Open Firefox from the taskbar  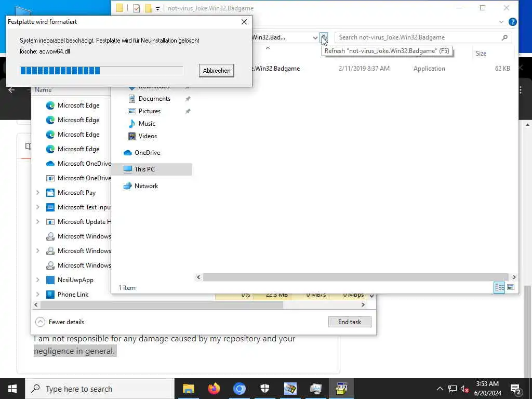214,389
